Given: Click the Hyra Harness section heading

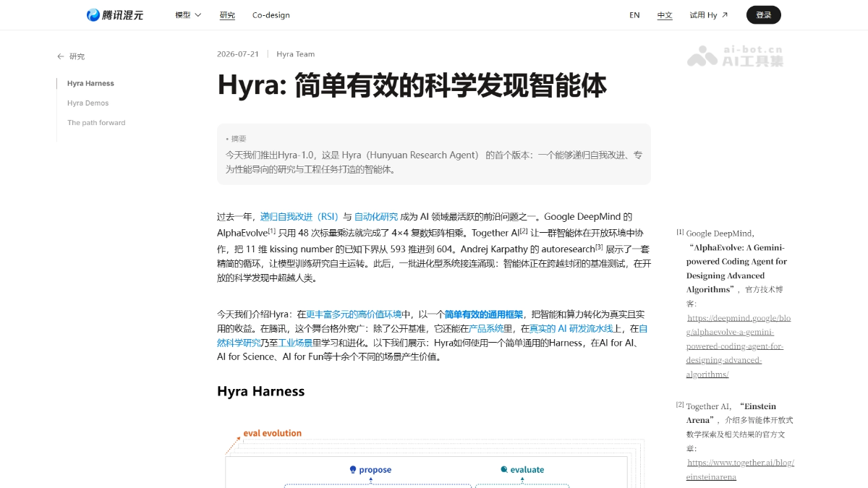Looking at the screenshot, I should coord(260,391).
